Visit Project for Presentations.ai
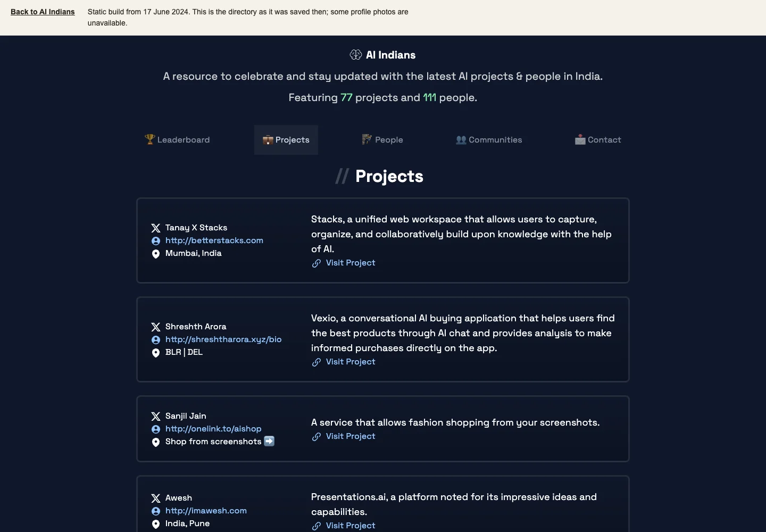This screenshot has width=766, height=532. (x=351, y=526)
